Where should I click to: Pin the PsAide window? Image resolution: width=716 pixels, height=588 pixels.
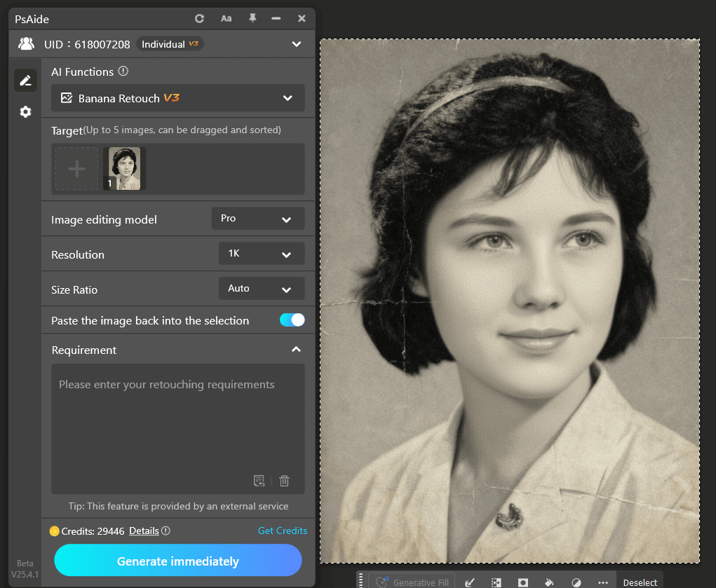click(x=252, y=18)
